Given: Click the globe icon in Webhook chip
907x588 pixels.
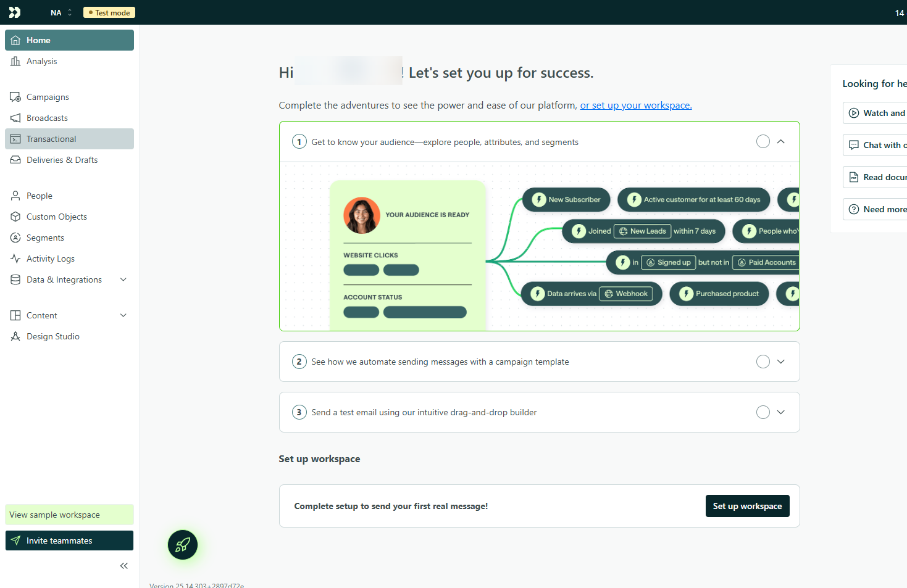Looking at the screenshot, I should pos(609,294).
